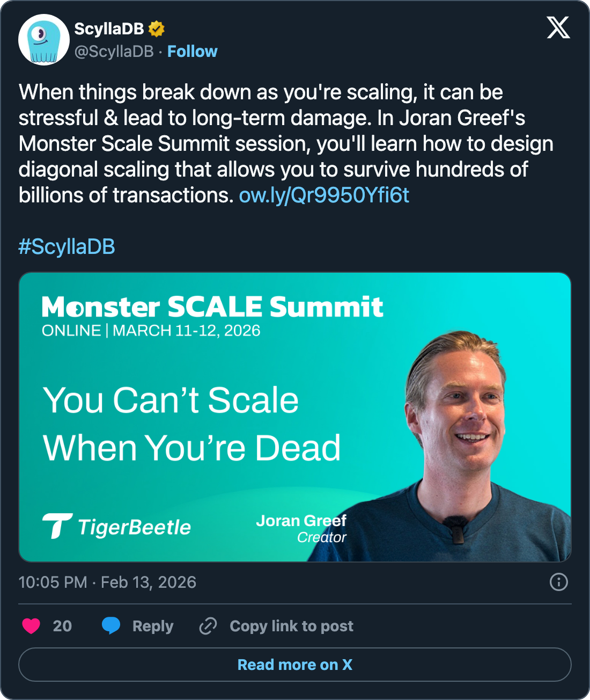This screenshot has height=700, width=590.
Task: Like the post with the heart icon
Action: [x=31, y=626]
